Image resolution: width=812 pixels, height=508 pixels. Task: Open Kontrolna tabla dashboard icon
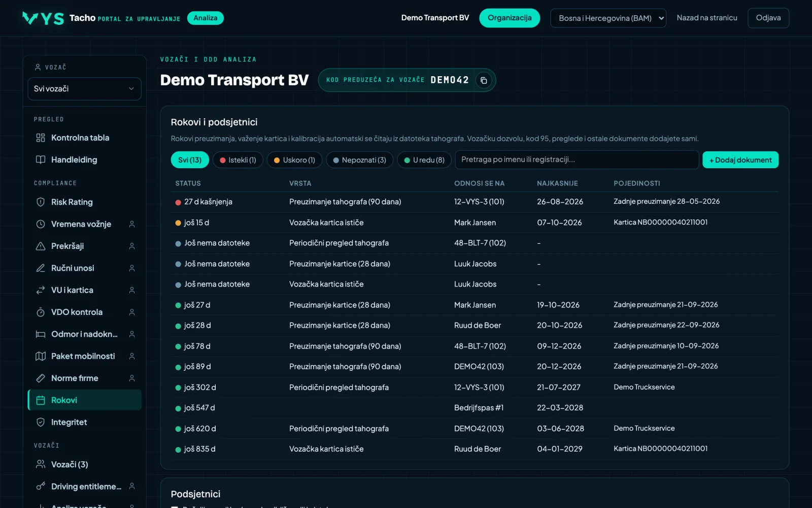(x=41, y=138)
